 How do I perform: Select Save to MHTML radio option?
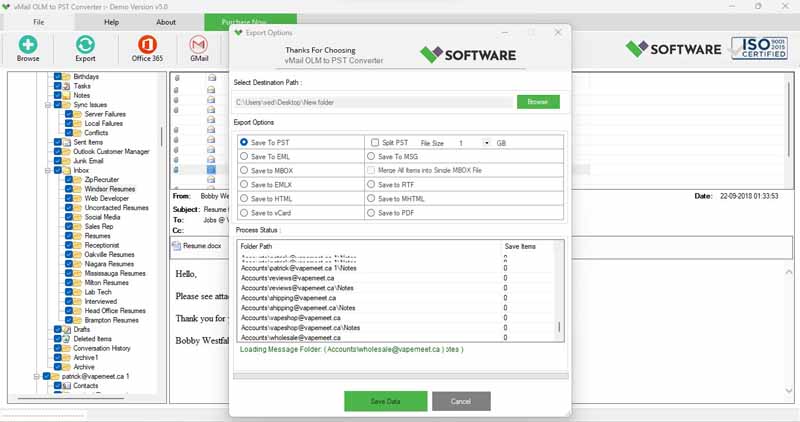pyautogui.click(x=371, y=198)
